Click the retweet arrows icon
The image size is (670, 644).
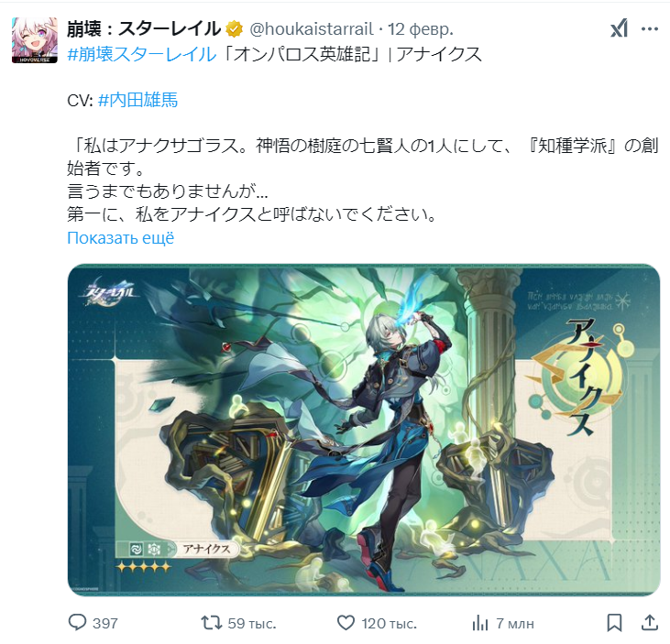click(x=212, y=623)
